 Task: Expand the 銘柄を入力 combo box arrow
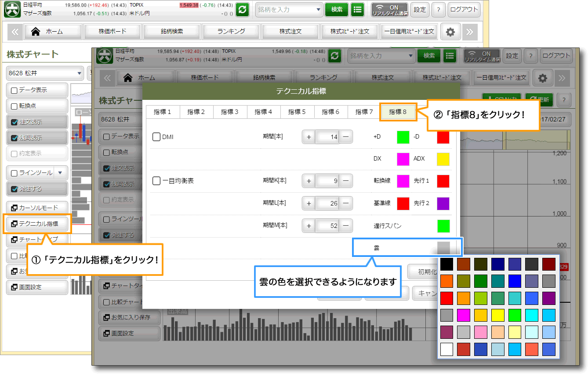pyautogui.click(x=319, y=9)
